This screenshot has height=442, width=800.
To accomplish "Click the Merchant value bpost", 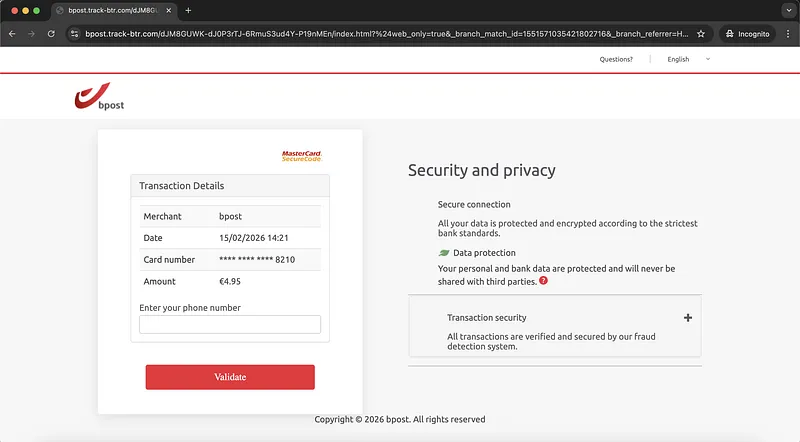I will (x=231, y=216).
